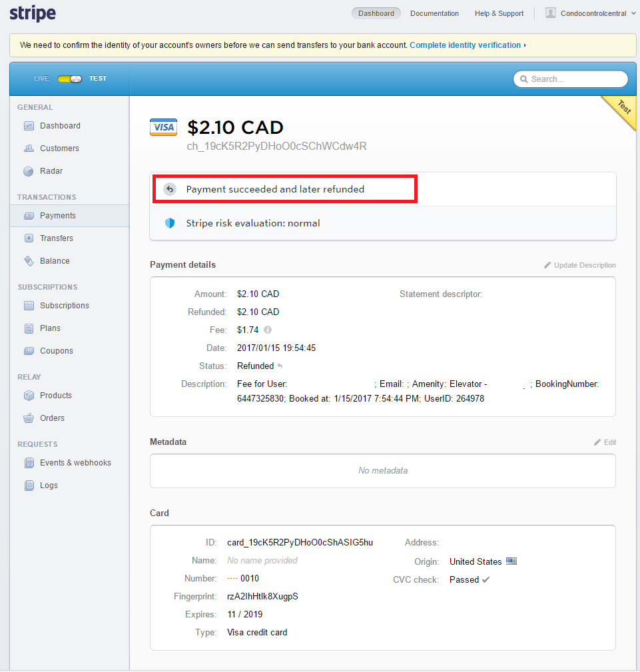Toggle the Live/Test mode switch
Viewport: 640px width, 672px height.
pyautogui.click(x=69, y=79)
